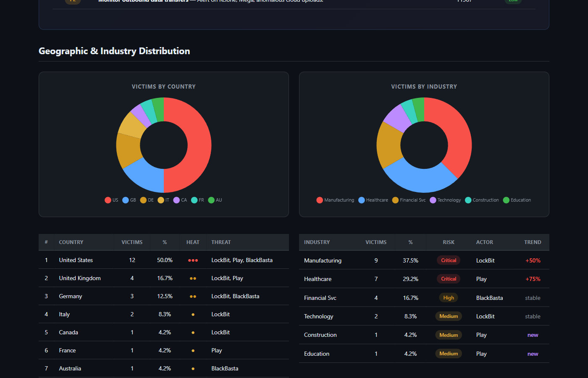Click the heat dot in the Italy row
Image resolution: width=588 pixels, height=378 pixels.
coord(193,315)
